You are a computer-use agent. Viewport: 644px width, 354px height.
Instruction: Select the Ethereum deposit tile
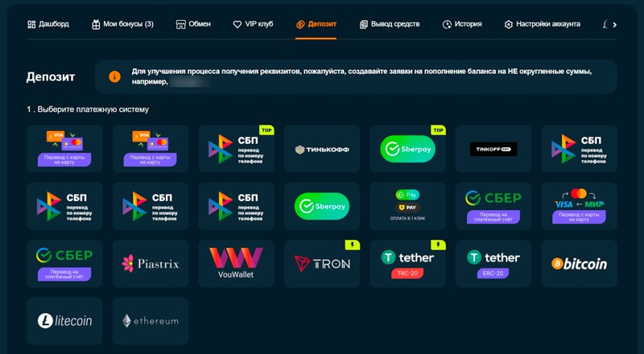click(x=151, y=321)
